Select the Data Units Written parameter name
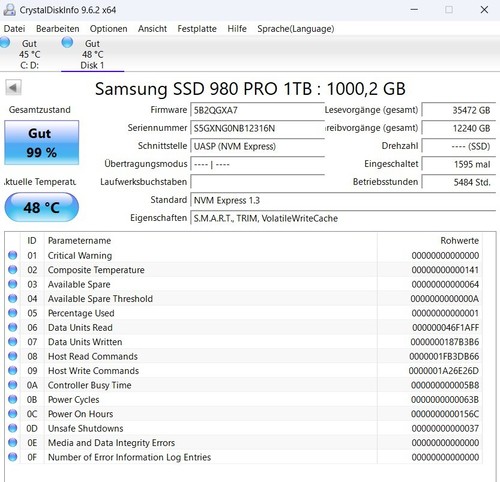Image resolution: width=500 pixels, height=482 pixels. pyautogui.click(x=85, y=342)
